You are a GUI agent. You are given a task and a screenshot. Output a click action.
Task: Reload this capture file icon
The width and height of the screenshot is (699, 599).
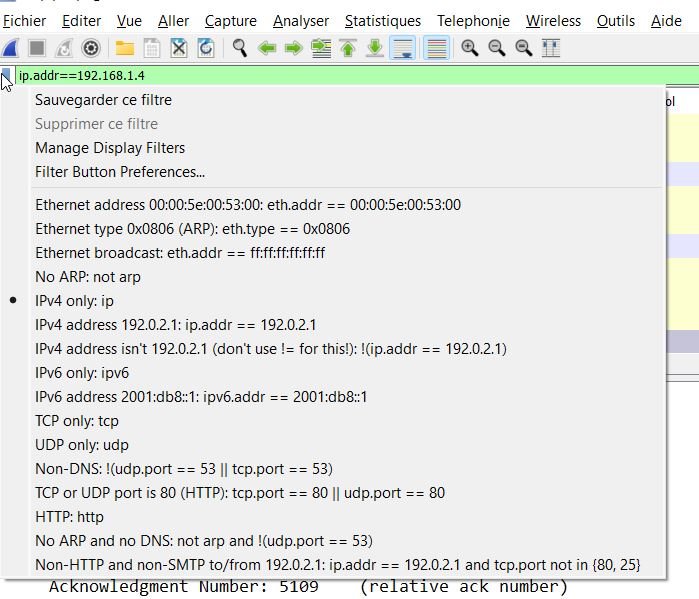(206, 48)
